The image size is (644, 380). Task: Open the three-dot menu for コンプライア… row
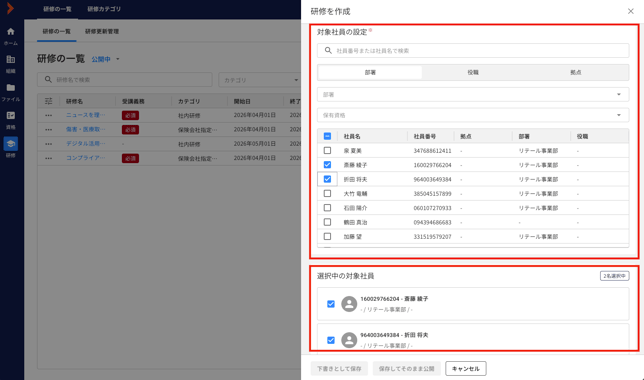[x=48, y=158]
